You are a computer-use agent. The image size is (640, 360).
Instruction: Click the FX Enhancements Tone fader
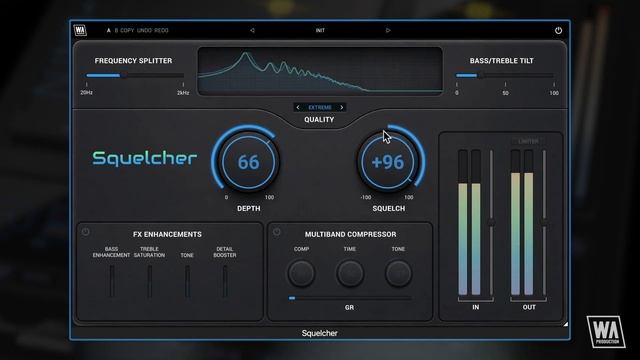pyautogui.click(x=187, y=281)
